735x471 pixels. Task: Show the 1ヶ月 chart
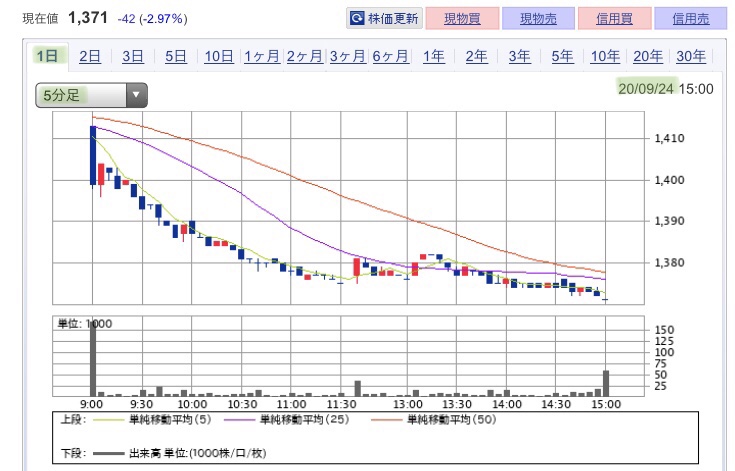[262, 56]
